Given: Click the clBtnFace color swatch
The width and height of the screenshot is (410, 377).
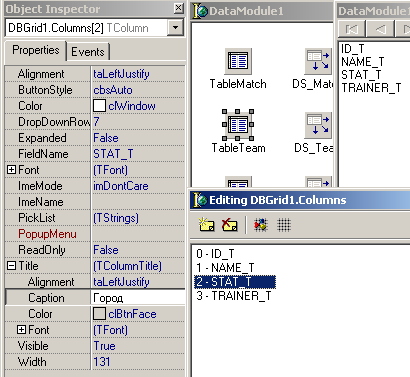Looking at the screenshot, I should [x=99, y=314].
